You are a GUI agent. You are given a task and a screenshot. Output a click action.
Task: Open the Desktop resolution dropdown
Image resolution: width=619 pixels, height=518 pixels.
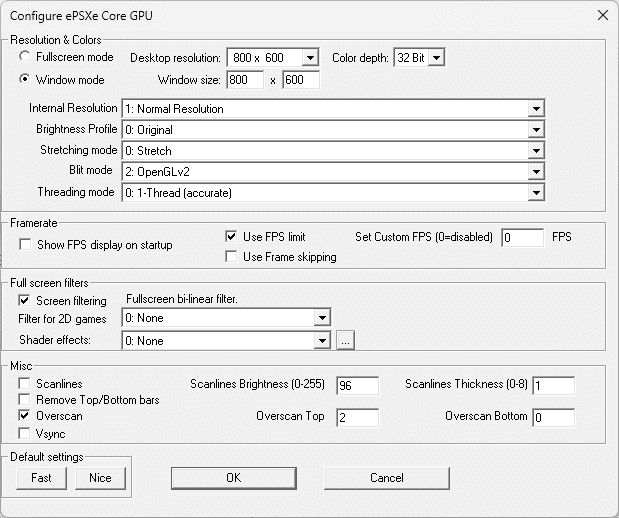point(273,58)
